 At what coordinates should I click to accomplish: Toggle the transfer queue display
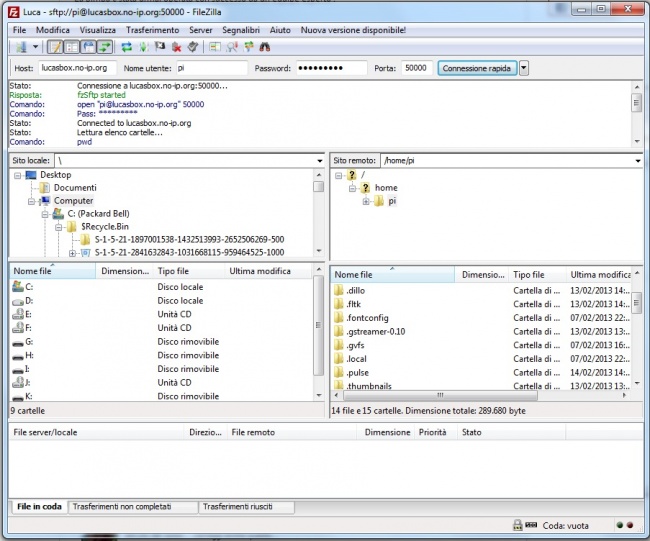coord(105,47)
